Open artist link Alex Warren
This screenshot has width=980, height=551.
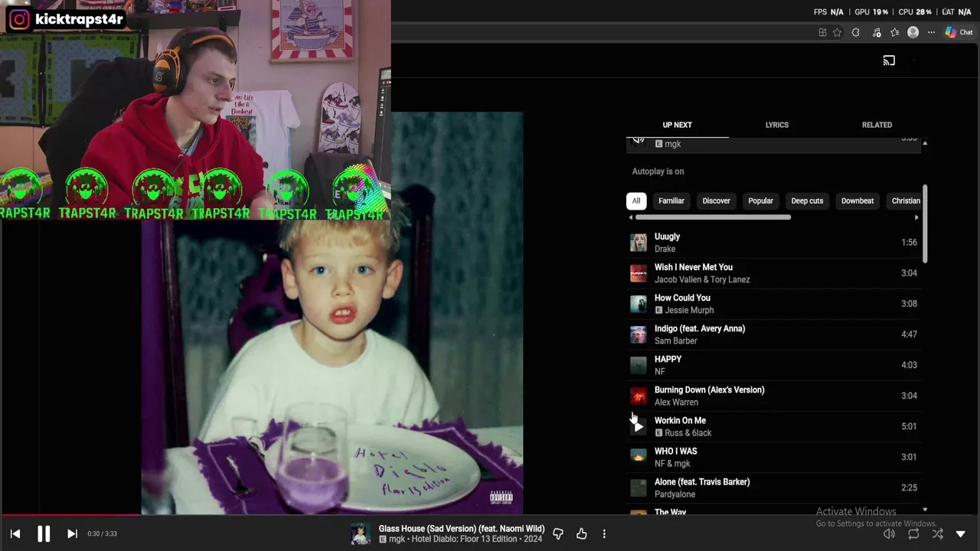point(676,402)
